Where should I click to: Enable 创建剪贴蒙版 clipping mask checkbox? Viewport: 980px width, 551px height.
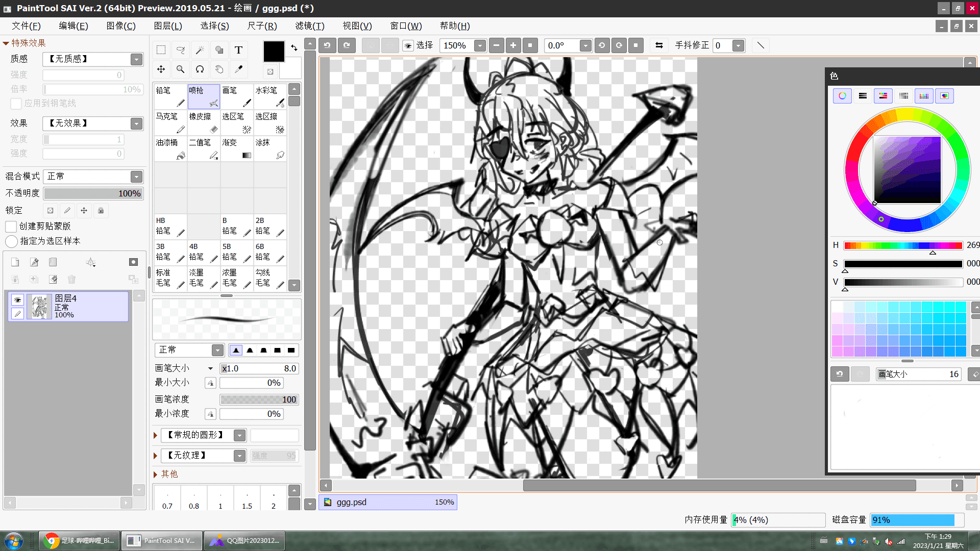[x=11, y=227]
